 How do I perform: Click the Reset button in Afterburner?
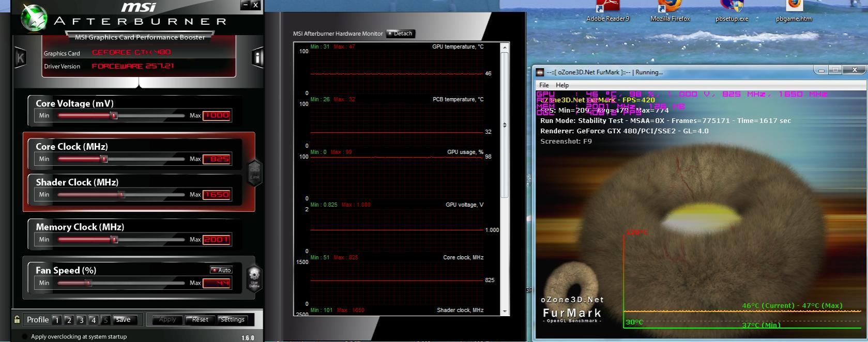pyautogui.click(x=200, y=320)
